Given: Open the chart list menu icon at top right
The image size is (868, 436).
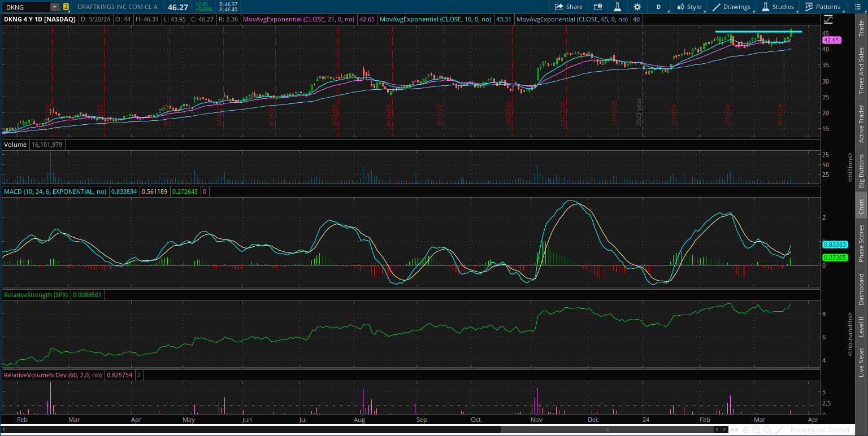Looking at the screenshot, I should click(x=859, y=7).
